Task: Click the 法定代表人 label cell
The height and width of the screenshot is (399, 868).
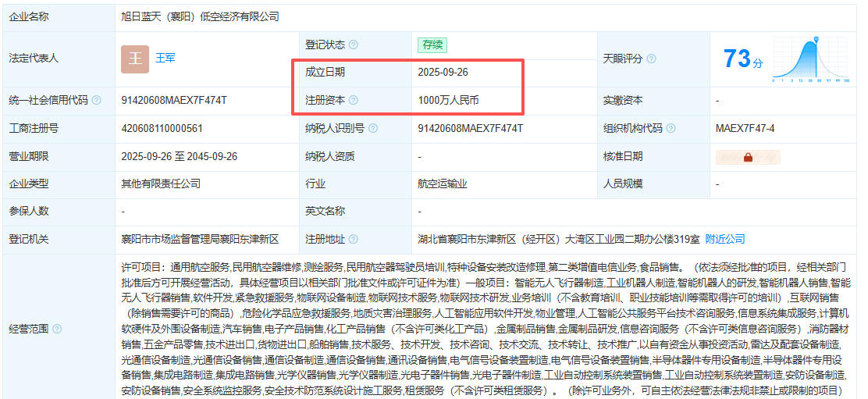Action: (59, 59)
